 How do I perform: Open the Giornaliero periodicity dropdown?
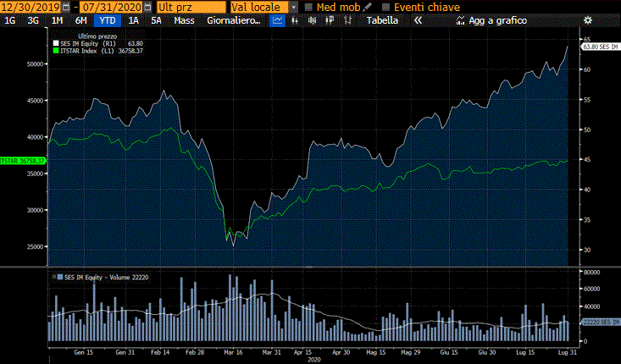click(x=234, y=20)
